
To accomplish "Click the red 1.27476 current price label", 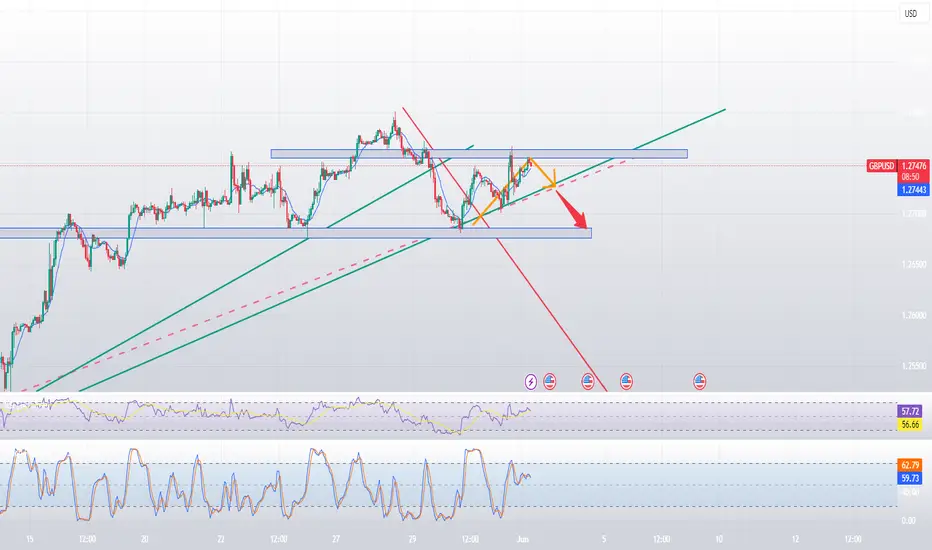I will click(913, 166).
